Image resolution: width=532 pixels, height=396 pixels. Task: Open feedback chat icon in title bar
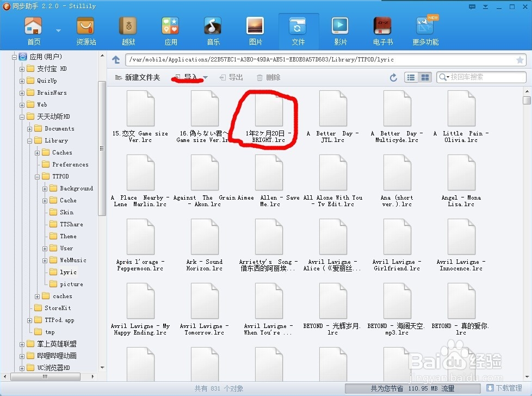pos(472,7)
